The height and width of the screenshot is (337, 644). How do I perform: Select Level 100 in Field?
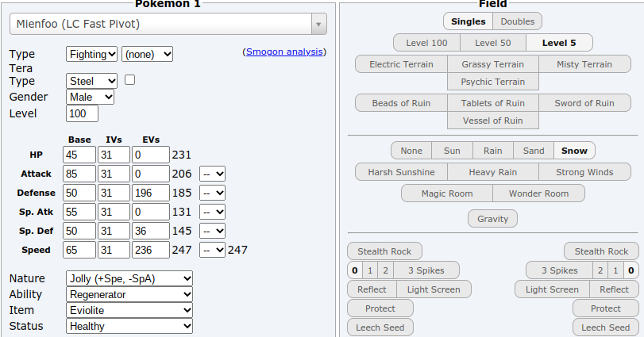coord(426,43)
